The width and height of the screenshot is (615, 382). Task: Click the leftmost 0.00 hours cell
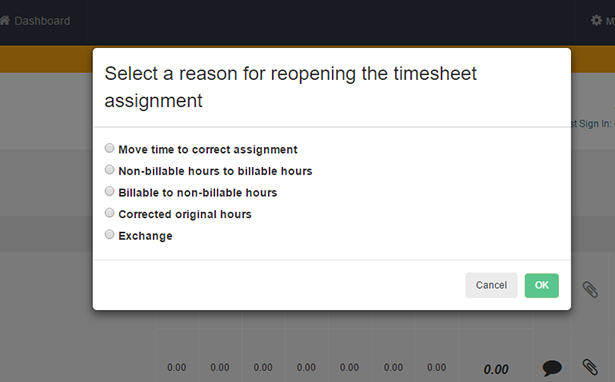coord(176,367)
